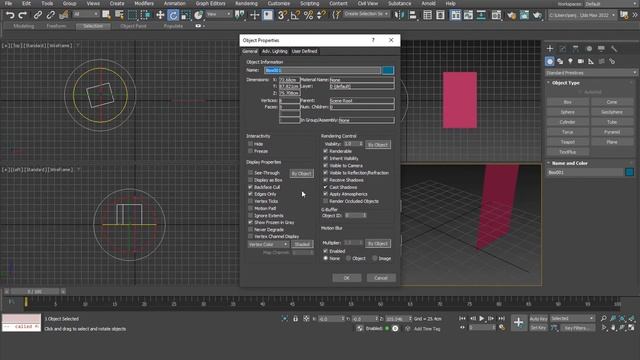Click the Zoom magnifier viewport control

click(604, 318)
